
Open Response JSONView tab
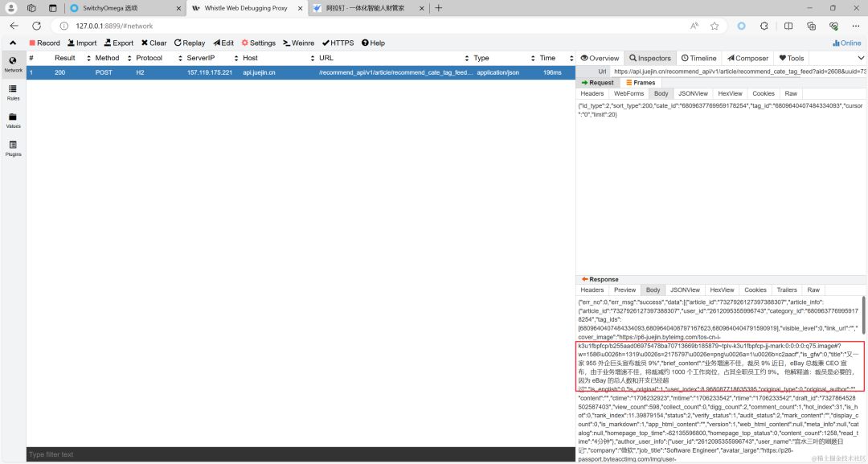tap(685, 289)
